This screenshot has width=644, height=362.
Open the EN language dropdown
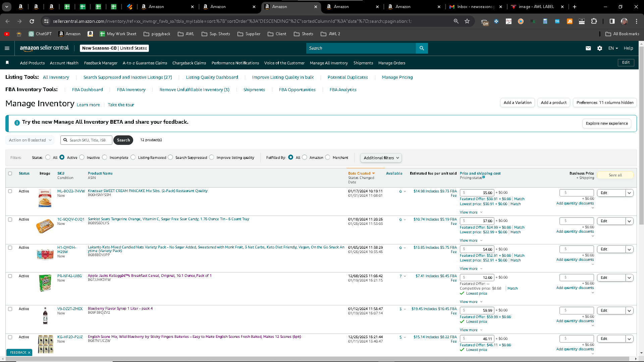click(613, 48)
